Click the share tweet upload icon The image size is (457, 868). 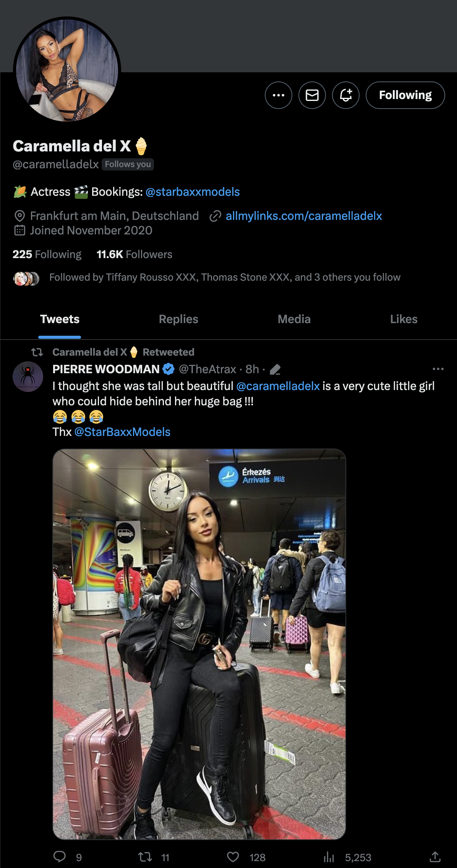coord(435,857)
